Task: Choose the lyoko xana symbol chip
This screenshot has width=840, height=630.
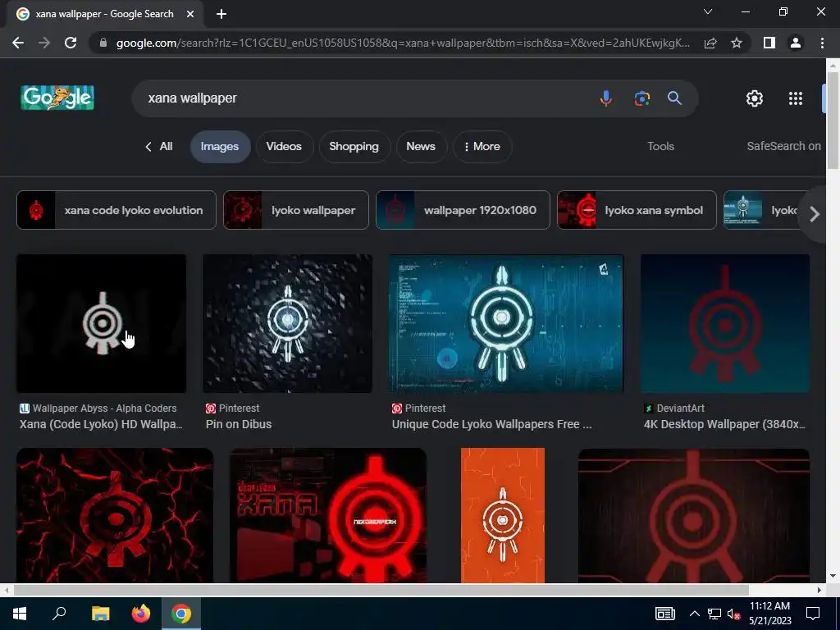Action: coord(637,210)
